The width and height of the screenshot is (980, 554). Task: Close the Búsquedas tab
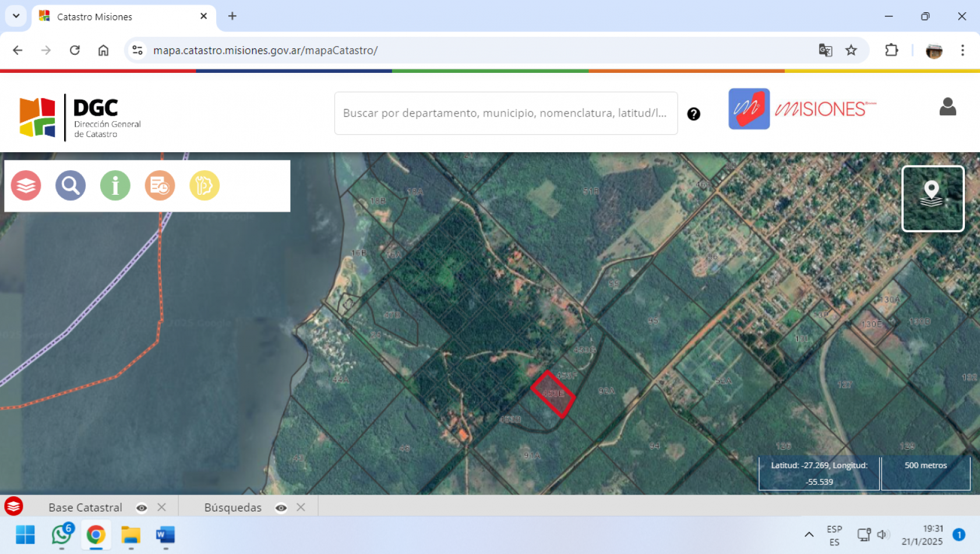pos(301,507)
